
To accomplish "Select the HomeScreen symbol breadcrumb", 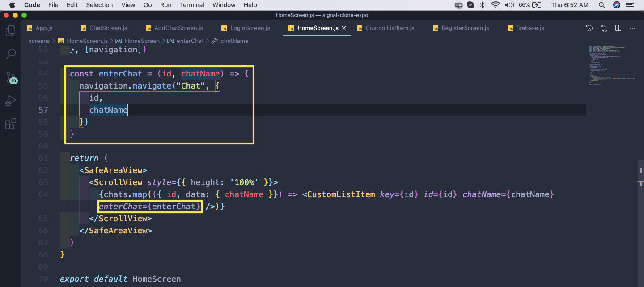I will [x=138, y=41].
